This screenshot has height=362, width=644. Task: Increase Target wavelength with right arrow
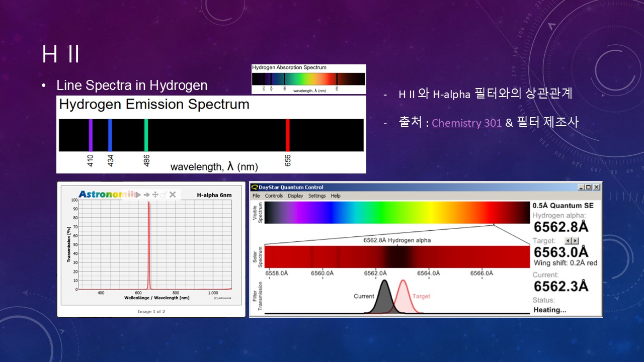pos(576,241)
